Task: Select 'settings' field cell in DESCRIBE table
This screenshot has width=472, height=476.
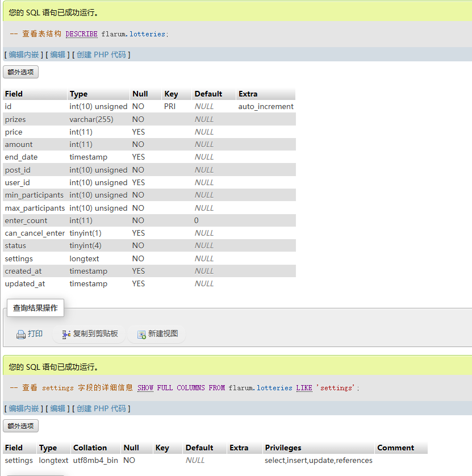Action: point(35,258)
